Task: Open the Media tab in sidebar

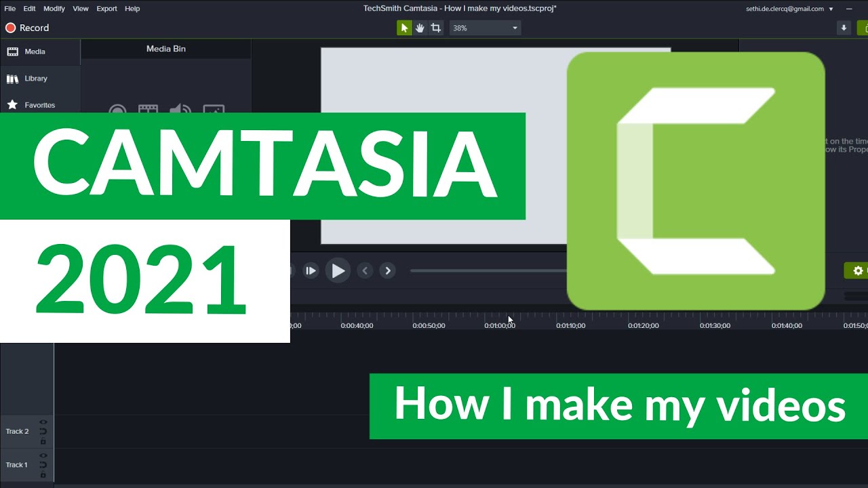Action: (35, 52)
